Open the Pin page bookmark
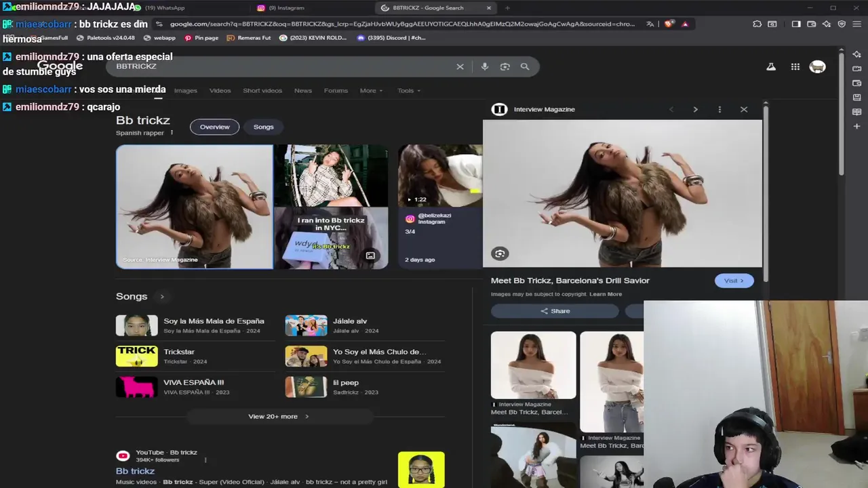The width and height of the screenshot is (868, 488). (x=201, y=38)
